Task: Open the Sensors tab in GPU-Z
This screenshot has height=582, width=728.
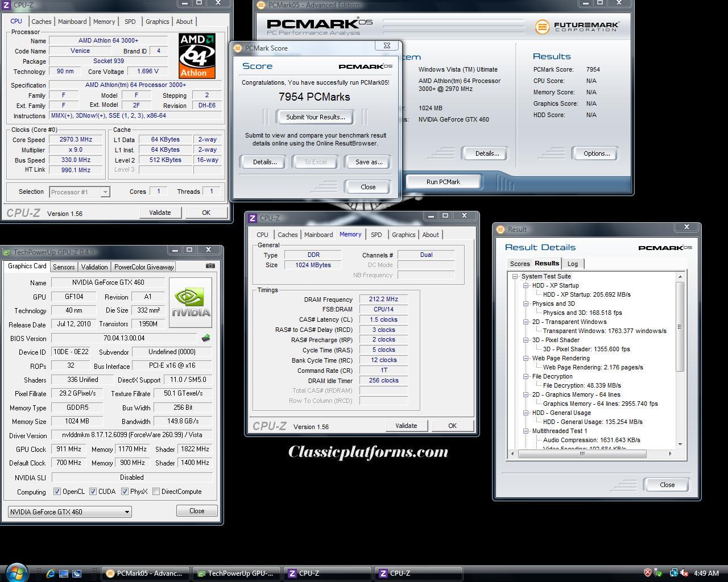Action: pos(64,267)
